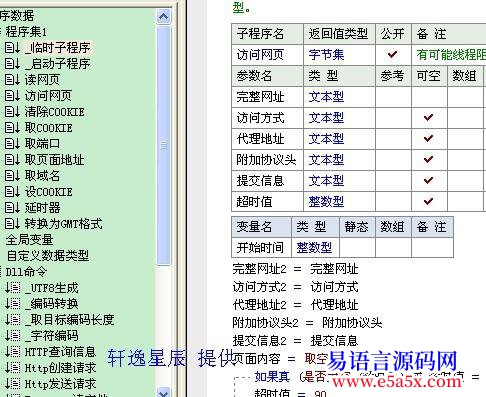
Task: Toggle 可空 checkmark in 代理地址 row
Action: click(x=428, y=138)
